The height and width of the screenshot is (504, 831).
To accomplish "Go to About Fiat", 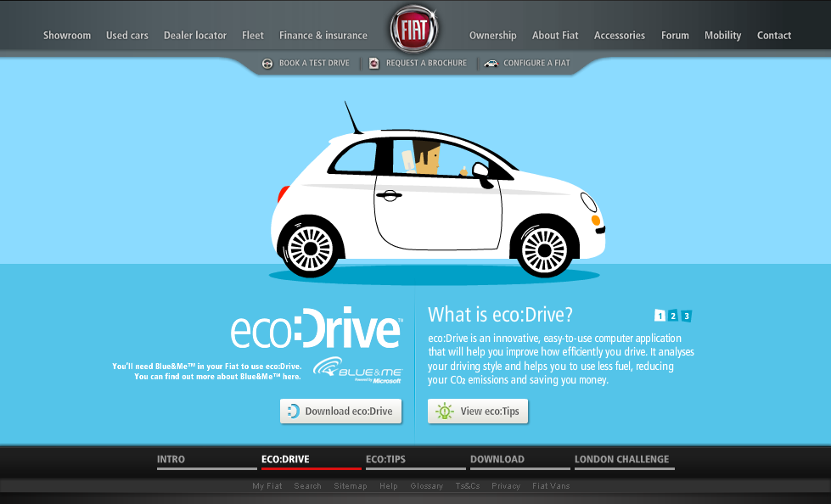I will 555,36.
